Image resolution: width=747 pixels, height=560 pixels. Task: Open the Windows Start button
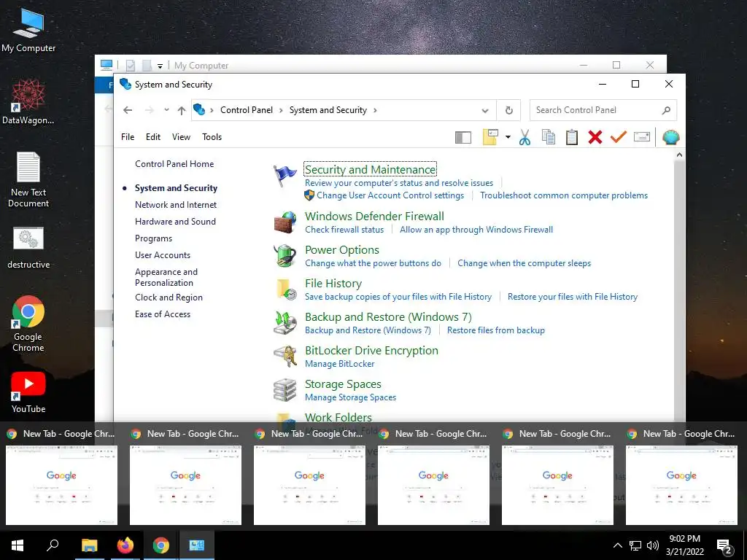pos(18,545)
